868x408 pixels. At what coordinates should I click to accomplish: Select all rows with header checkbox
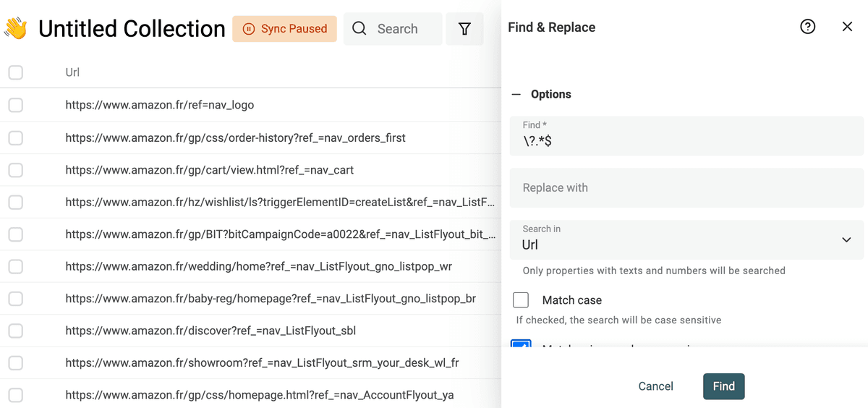click(x=15, y=72)
